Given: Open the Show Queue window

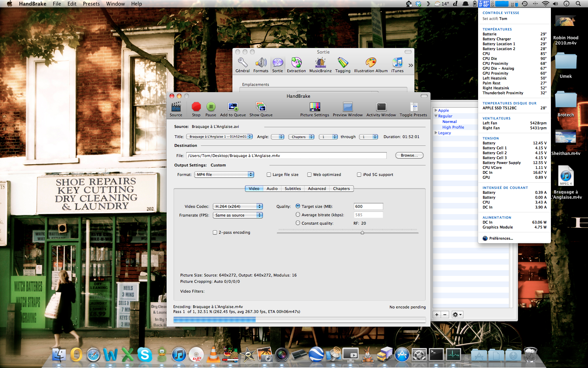Looking at the screenshot, I should click(261, 109).
